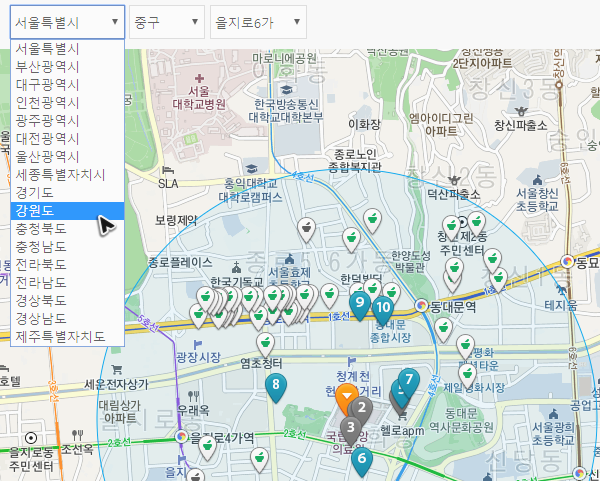This screenshot has width=600, height=481.
Task: Click the 서울창신초등학교 school icon
Action: [x=537, y=179]
